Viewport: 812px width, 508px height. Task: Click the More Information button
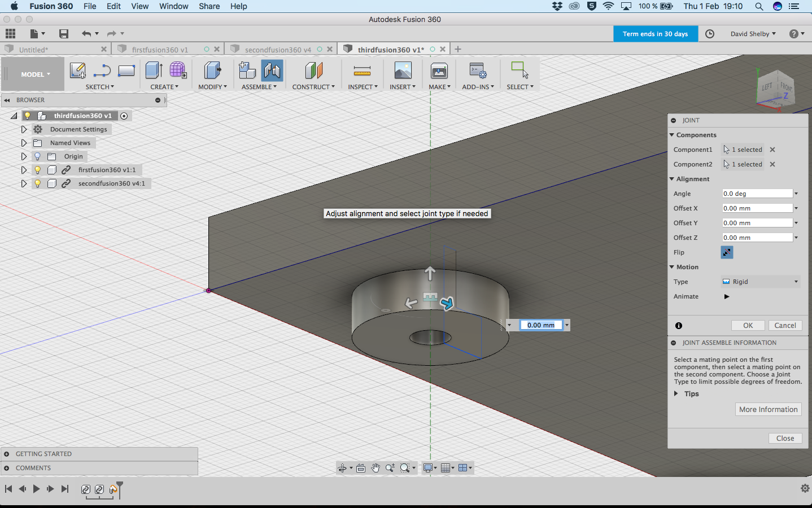pos(768,410)
